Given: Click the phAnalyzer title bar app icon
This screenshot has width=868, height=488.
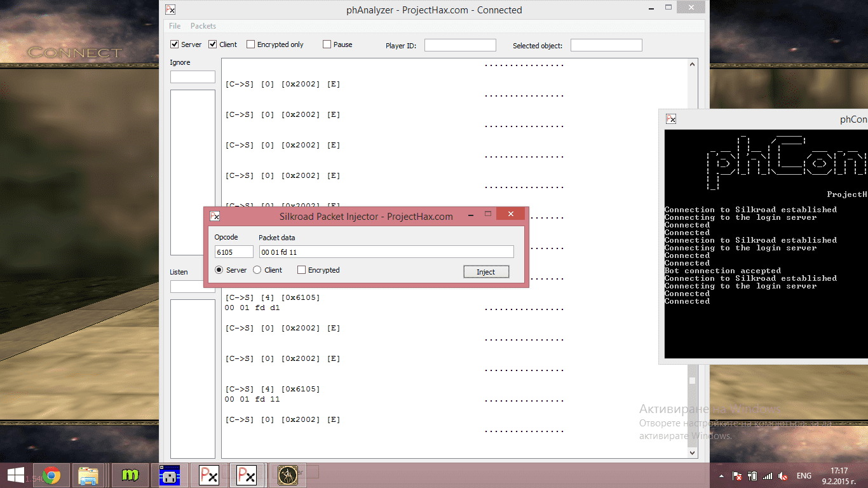Looking at the screenshot, I should click(x=170, y=10).
